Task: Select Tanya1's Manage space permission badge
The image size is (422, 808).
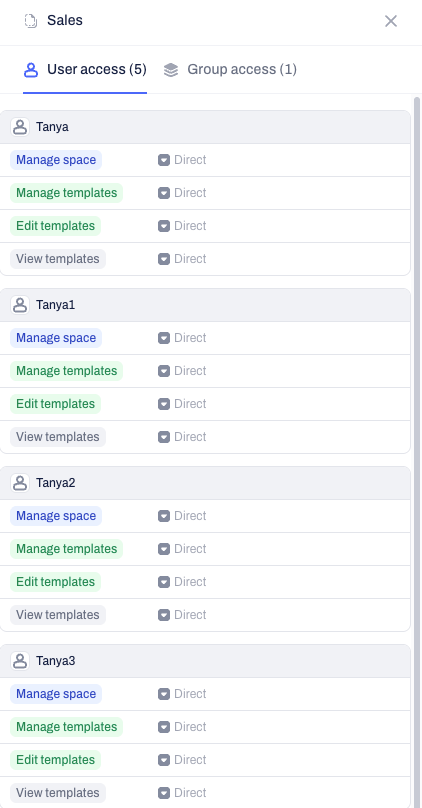Action: click(x=56, y=338)
